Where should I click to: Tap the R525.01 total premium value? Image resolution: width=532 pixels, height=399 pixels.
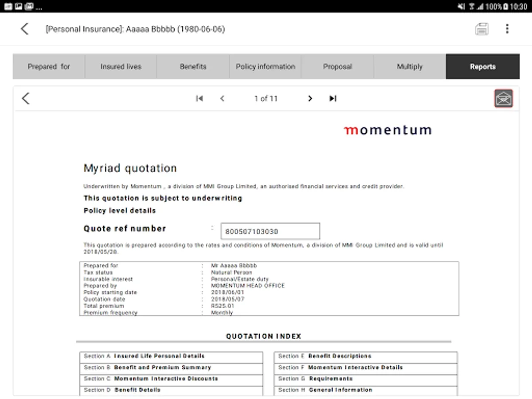pyautogui.click(x=223, y=306)
